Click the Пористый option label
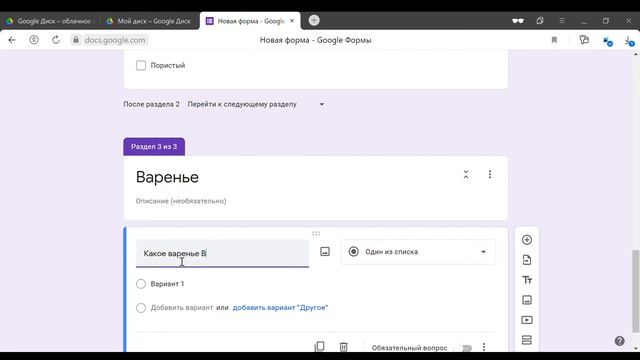Image resolution: width=640 pixels, height=360 pixels. point(168,65)
